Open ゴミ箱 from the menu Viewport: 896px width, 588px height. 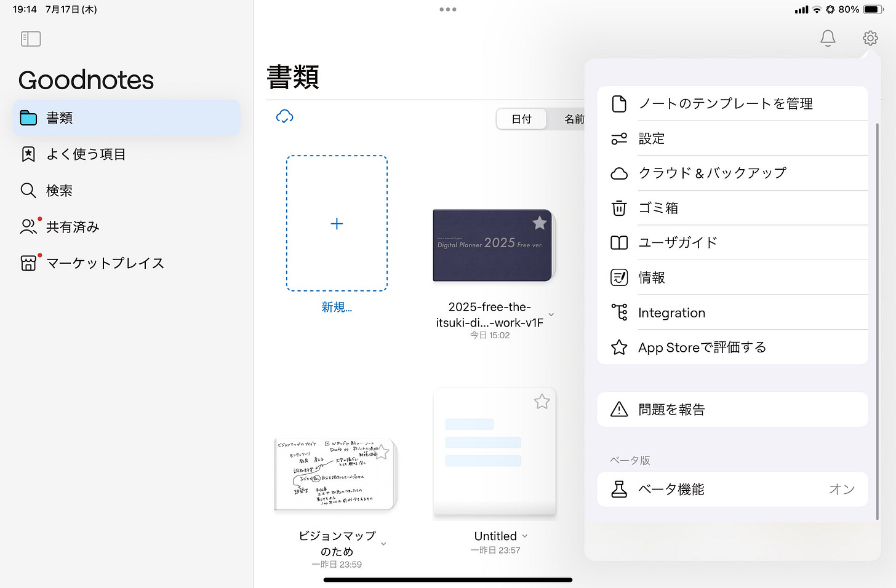(732, 208)
